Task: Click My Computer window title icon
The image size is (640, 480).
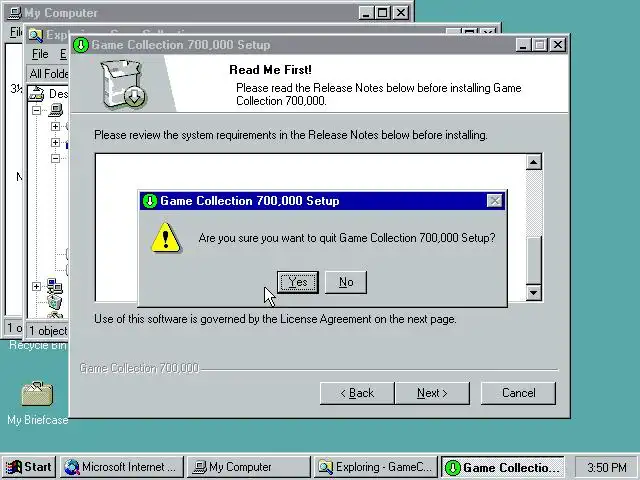Action: click(15, 13)
